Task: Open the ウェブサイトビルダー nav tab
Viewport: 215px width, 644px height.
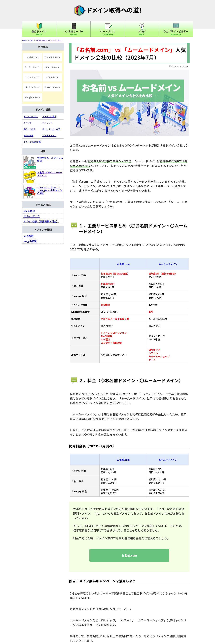Action: [x=176, y=29]
